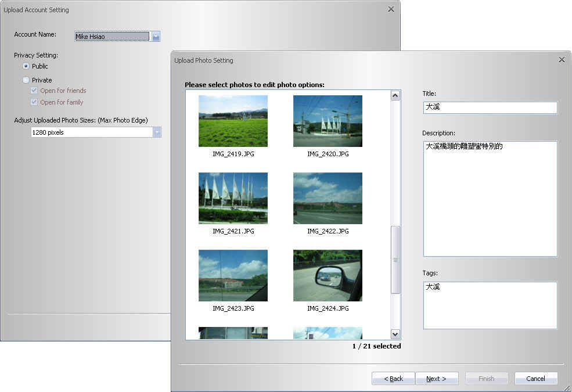Select the Private privacy radio button
Image resolution: width=572 pixels, height=392 pixels.
(x=26, y=80)
